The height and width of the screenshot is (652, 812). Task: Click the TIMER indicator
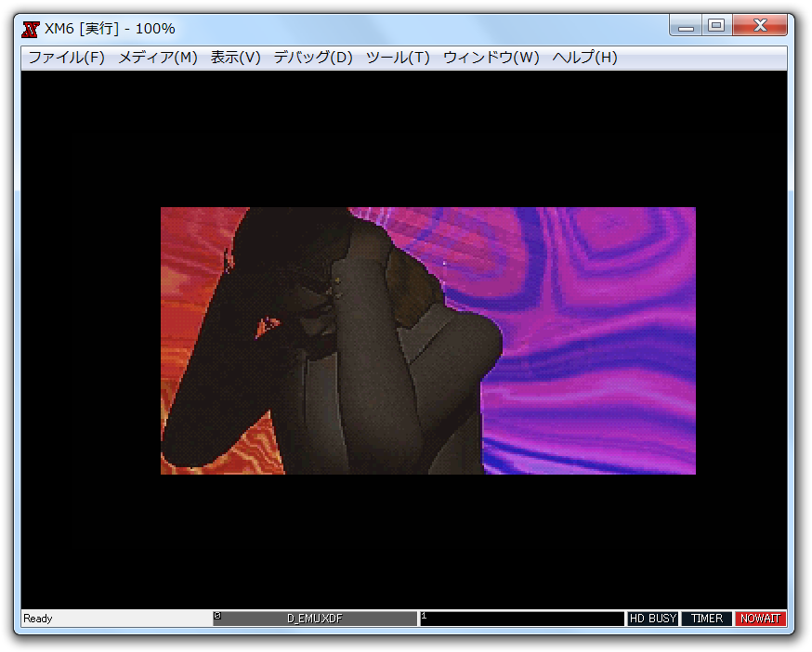[706, 619]
